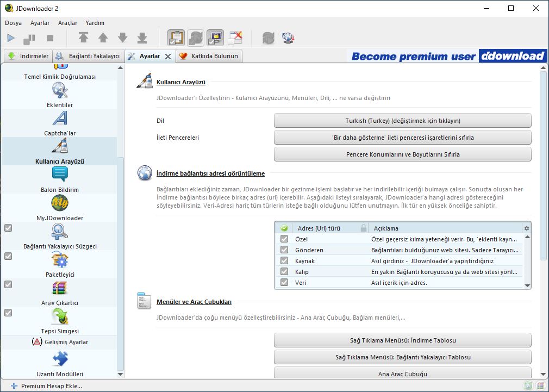Open the Tepsi Simgesi settings section

coord(60,321)
